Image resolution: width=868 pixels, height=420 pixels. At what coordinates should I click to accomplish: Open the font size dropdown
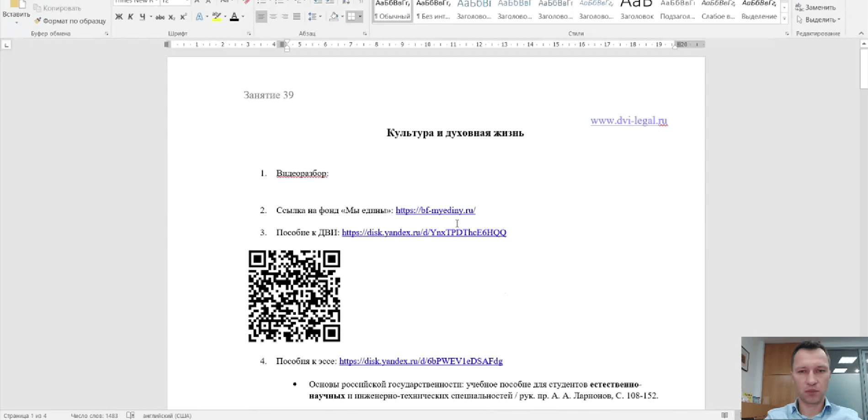pos(187,1)
